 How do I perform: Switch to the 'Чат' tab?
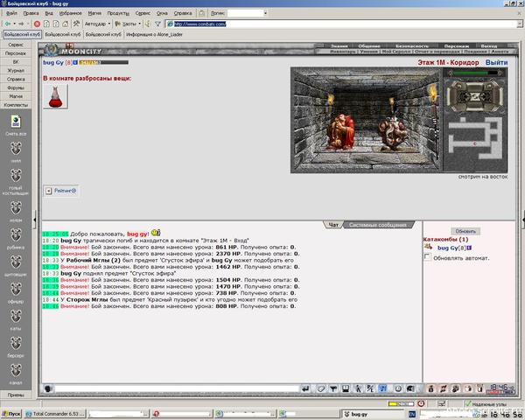coord(333,225)
